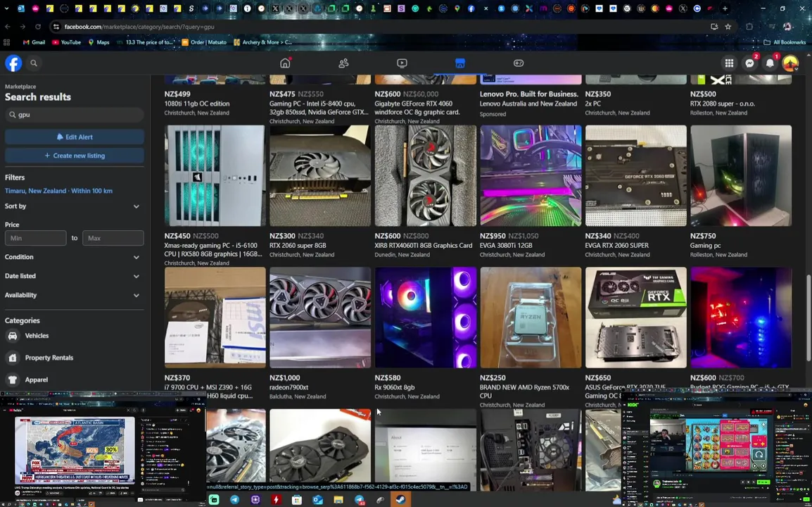812x507 pixels.
Task: Open the Apparel category icon
Action: (x=13, y=380)
